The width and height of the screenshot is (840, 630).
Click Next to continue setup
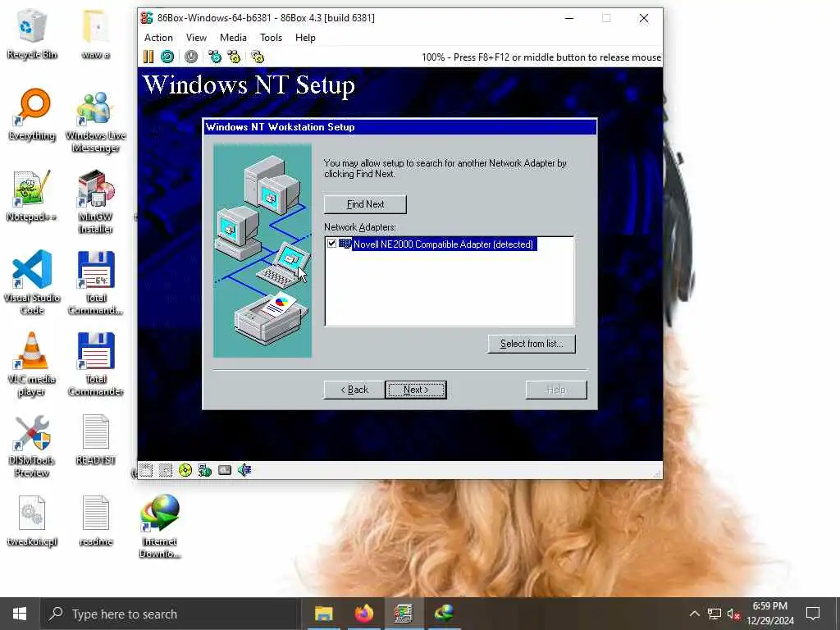pyautogui.click(x=416, y=390)
